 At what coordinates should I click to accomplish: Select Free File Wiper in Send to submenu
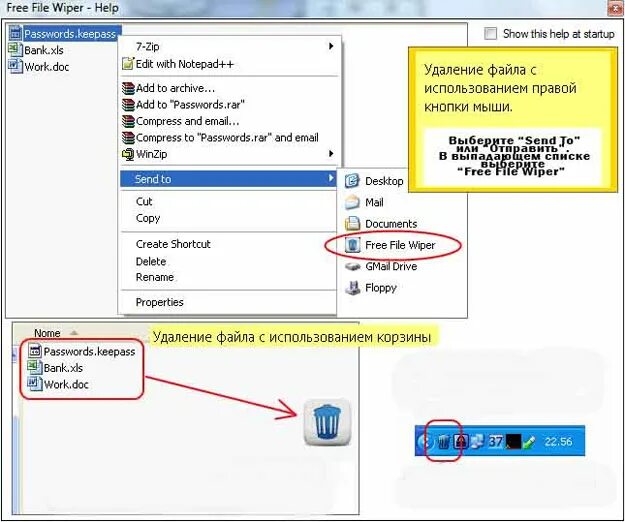400,245
